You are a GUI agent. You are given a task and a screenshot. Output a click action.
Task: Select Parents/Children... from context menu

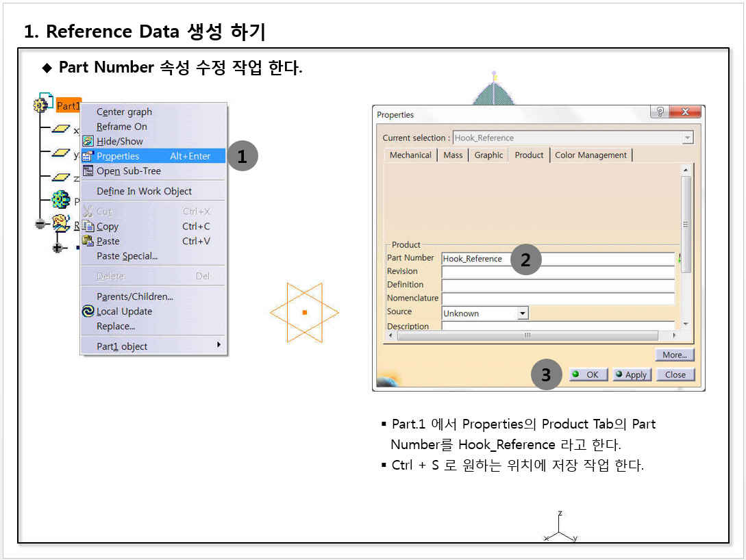pyautogui.click(x=135, y=296)
